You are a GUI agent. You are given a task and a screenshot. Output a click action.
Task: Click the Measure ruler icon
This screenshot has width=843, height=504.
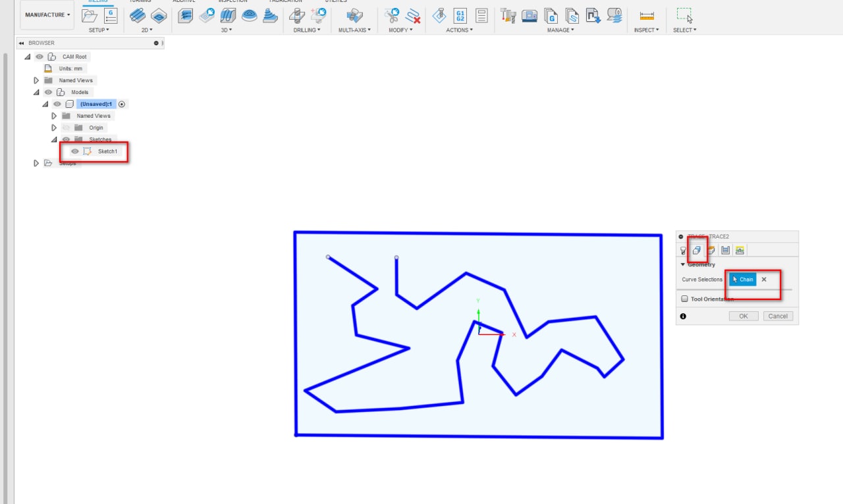(x=647, y=16)
